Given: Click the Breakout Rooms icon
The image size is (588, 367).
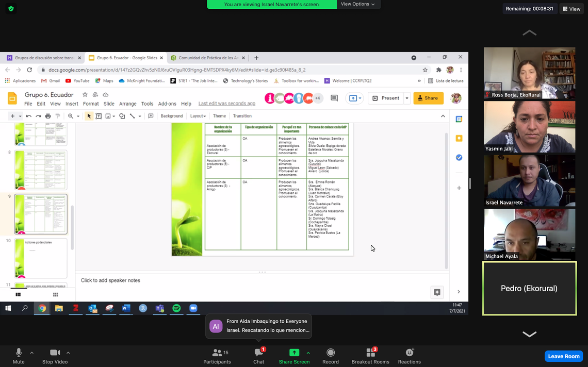Looking at the screenshot, I should [370, 355].
